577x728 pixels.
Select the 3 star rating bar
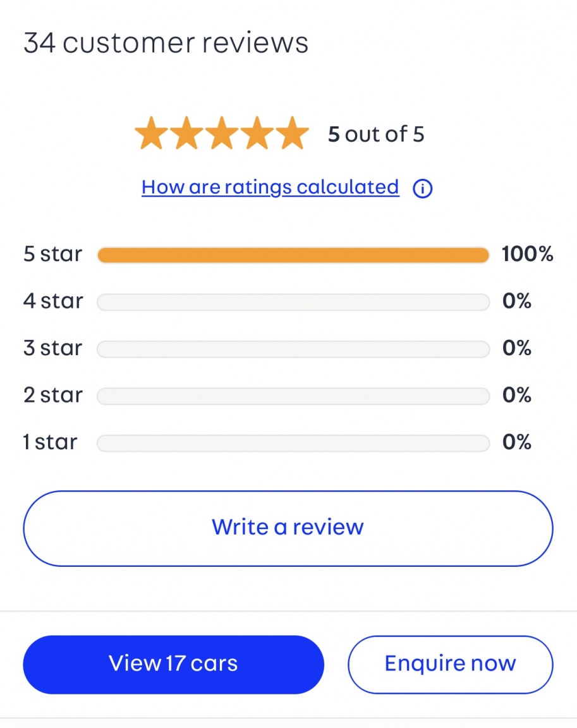tap(293, 349)
